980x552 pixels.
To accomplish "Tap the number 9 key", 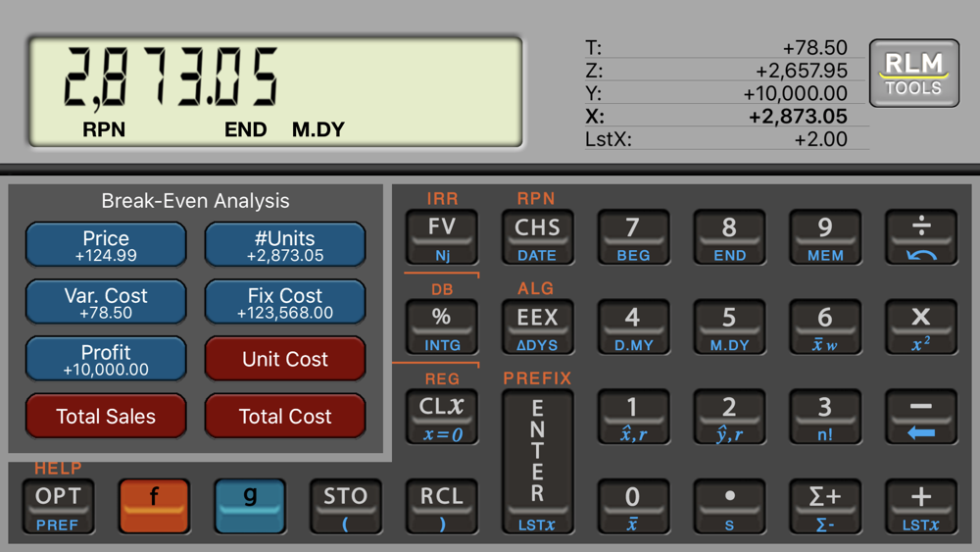I will click(825, 237).
